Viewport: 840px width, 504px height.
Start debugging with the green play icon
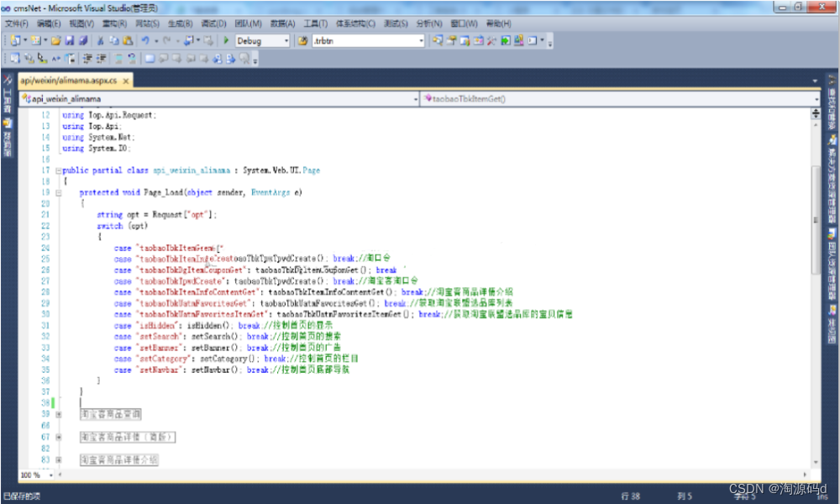(x=226, y=40)
